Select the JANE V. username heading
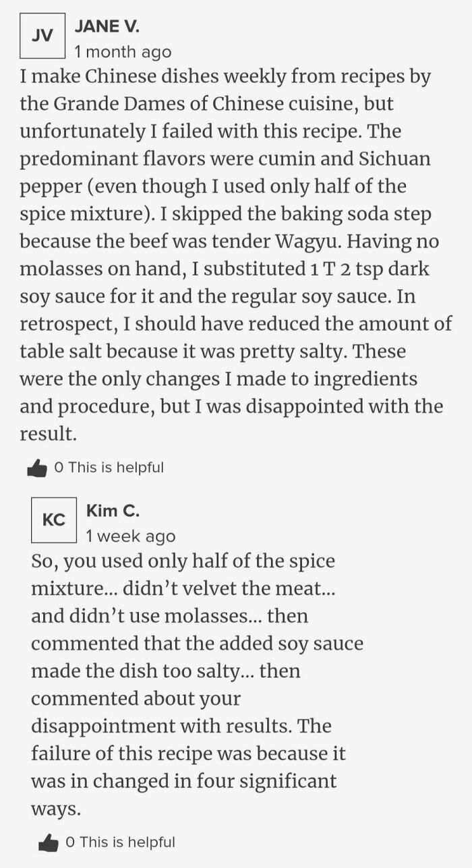 pos(107,27)
